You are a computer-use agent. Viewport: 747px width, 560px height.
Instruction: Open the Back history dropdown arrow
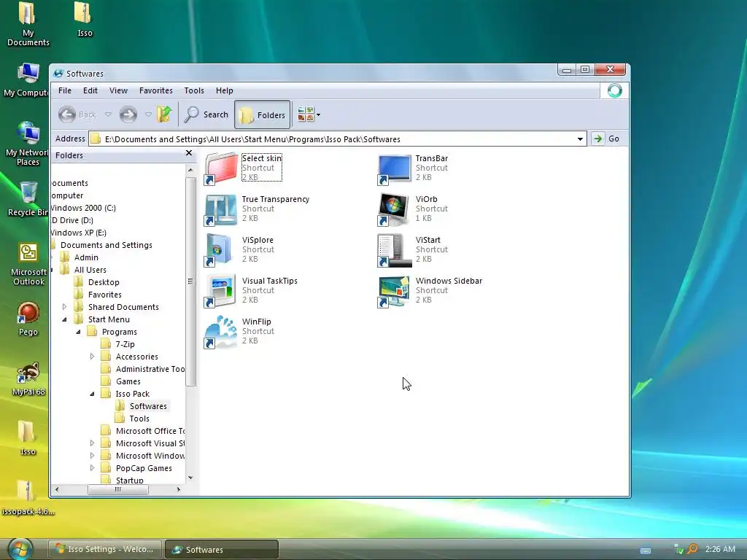pyautogui.click(x=108, y=114)
